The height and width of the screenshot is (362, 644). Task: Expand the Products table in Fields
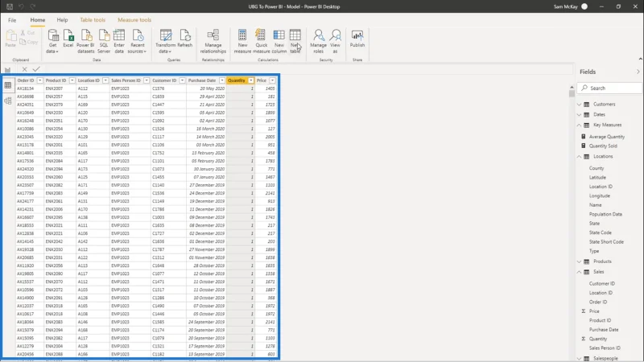pyautogui.click(x=579, y=261)
